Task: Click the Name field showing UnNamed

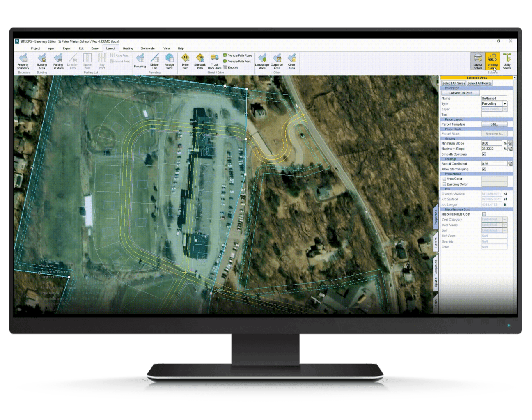Action: pos(494,99)
